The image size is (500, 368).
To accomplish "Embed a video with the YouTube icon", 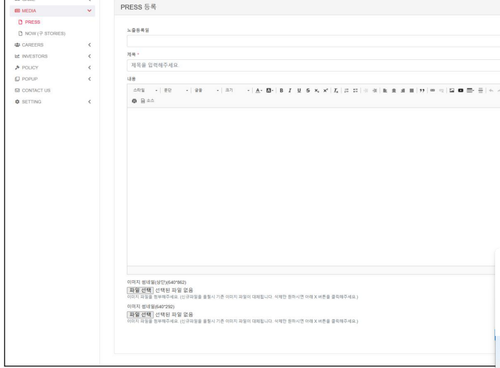I will (461, 90).
